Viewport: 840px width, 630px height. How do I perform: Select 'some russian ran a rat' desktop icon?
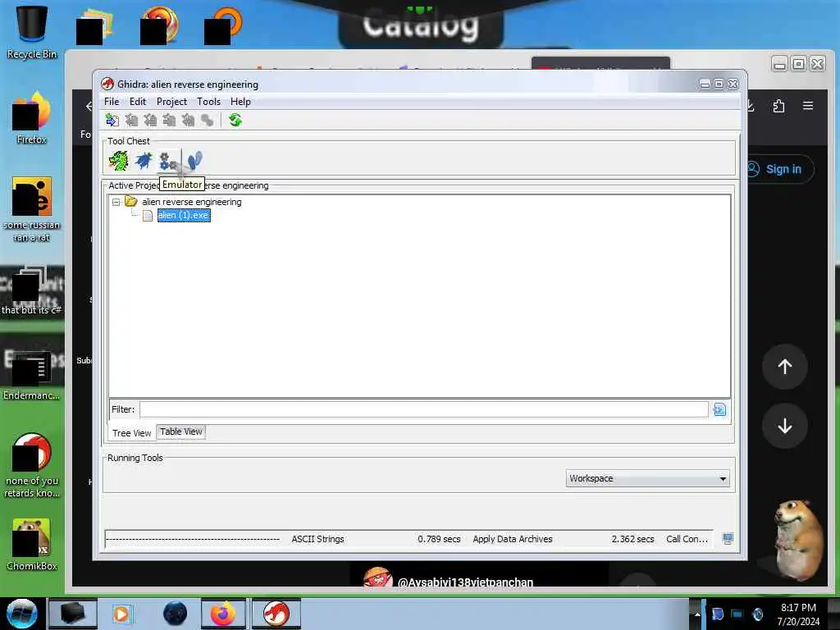pyautogui.click(x=32, y=209)
